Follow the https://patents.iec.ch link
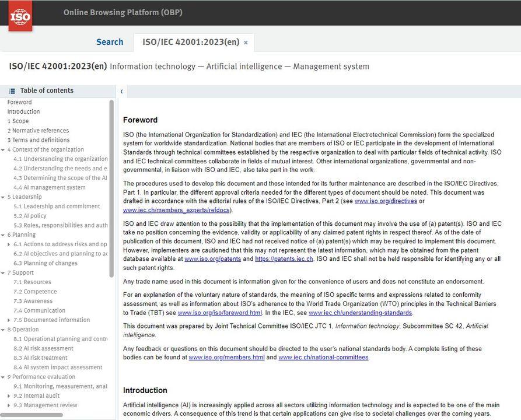The height and width of the screenshot is (420, 521). click(284, 259)
